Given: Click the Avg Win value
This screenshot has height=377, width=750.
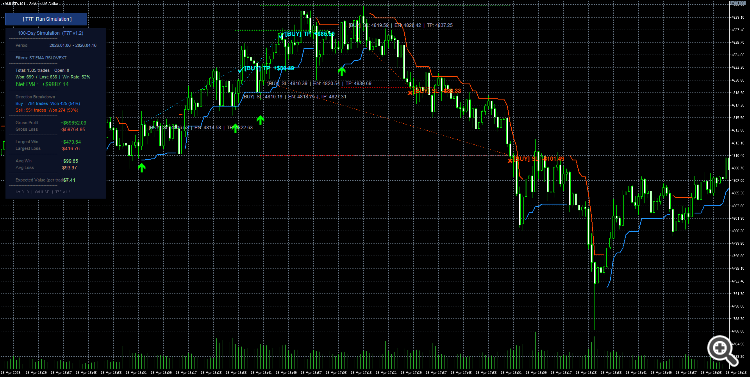Looking at the screenshot, I should tap(71, 161).
